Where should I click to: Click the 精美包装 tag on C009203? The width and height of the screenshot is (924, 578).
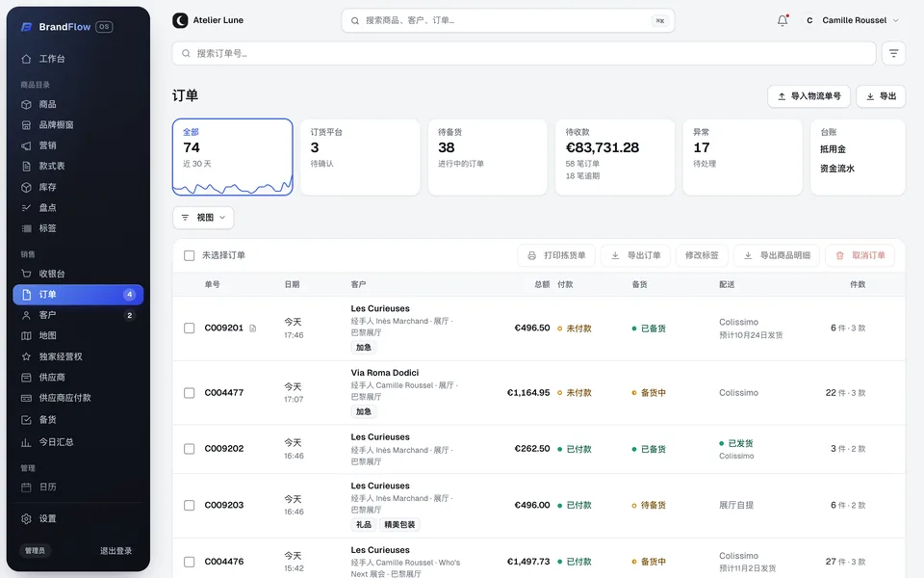pyautogui.click(x=399, y=525)
